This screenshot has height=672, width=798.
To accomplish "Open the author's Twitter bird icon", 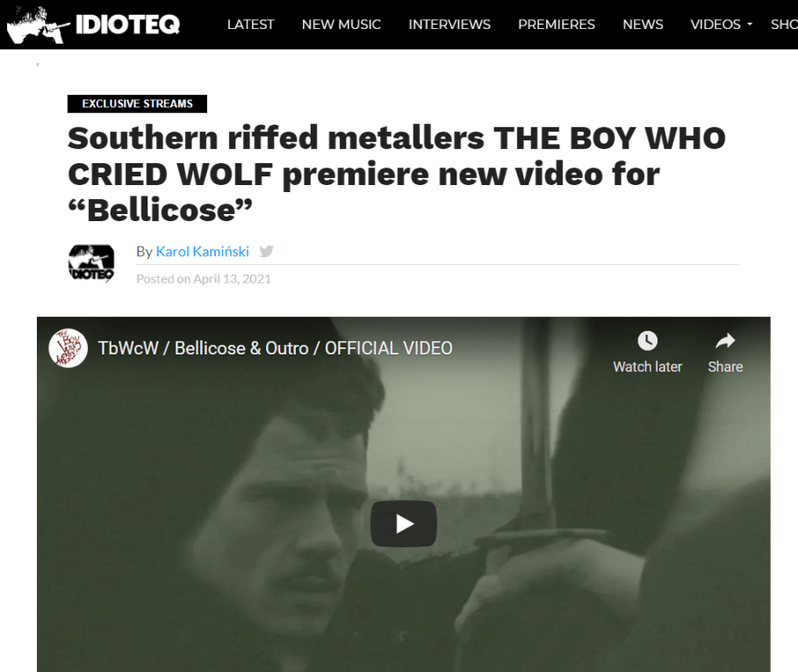I will [x=266, y=251].
